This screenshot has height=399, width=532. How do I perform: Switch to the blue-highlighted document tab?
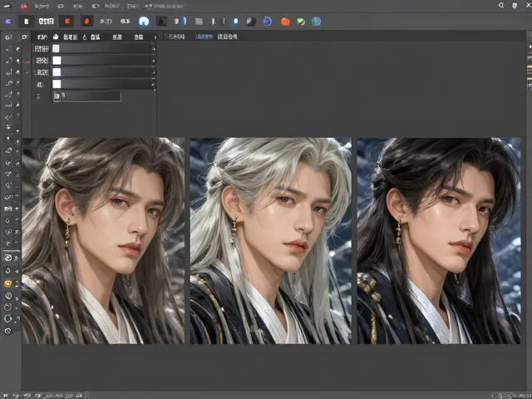coord(204,37)
